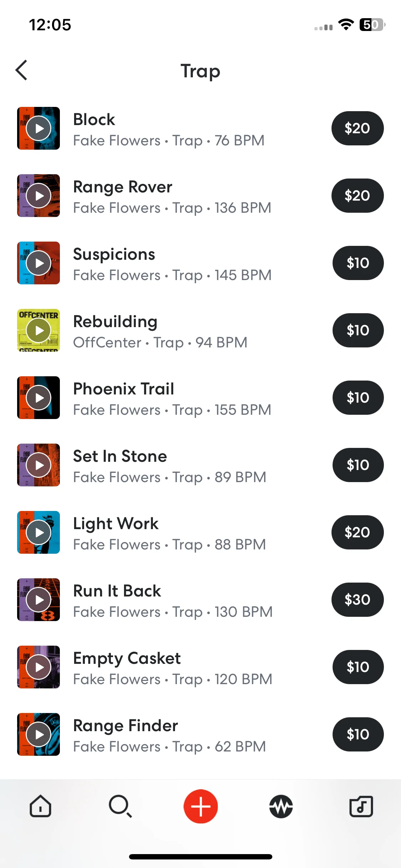Screen dimensions: 401x868
Task: Tap the $20 price for Light Work
Action: point(358,532)
